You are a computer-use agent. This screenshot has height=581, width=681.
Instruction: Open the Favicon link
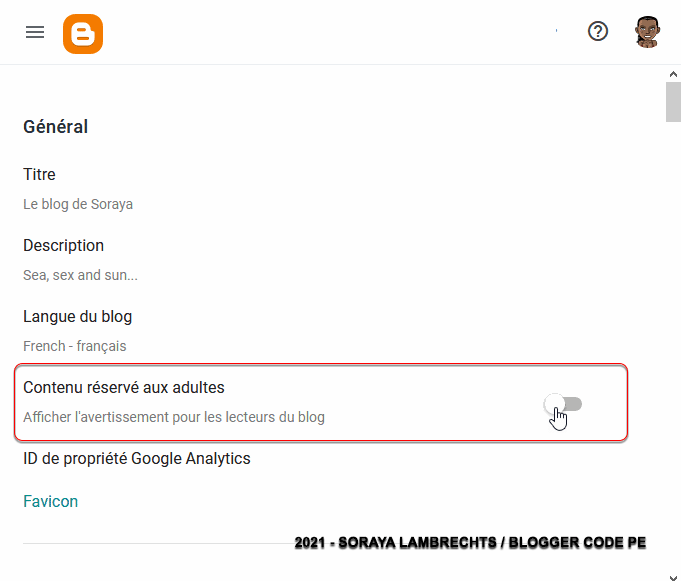click(50, 501)
